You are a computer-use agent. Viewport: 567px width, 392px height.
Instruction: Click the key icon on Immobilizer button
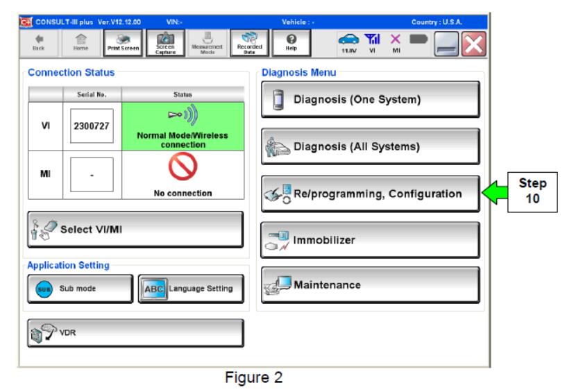click(278, 241)
